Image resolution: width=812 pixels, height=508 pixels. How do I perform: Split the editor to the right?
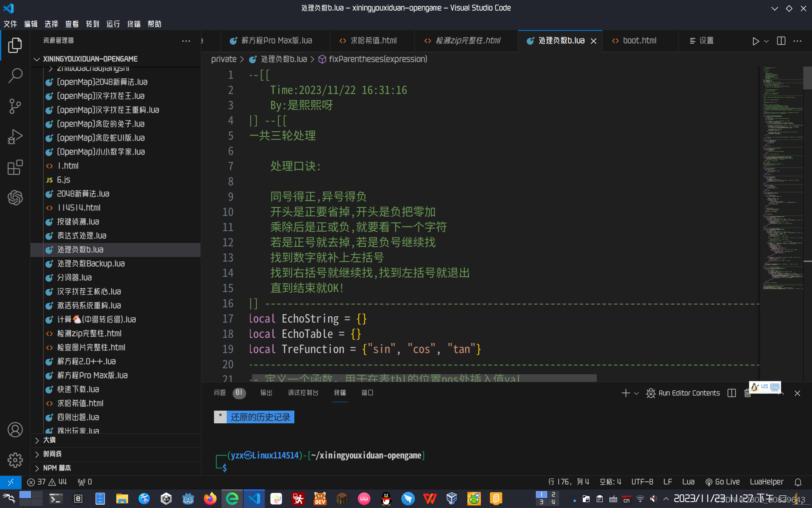(781, 41)
